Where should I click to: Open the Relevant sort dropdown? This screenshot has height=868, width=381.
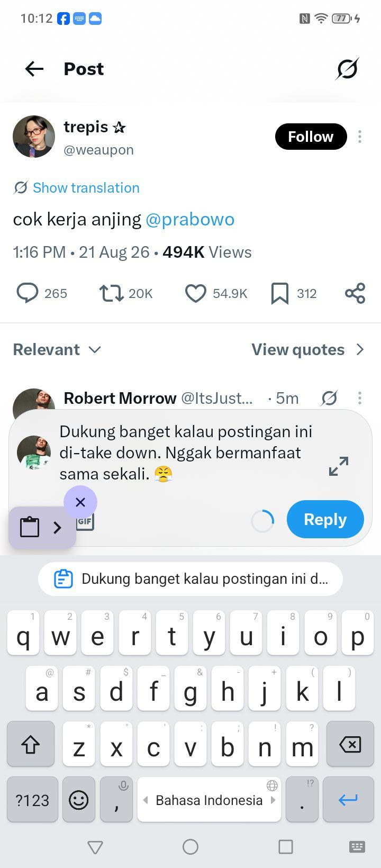click(57, 350)
